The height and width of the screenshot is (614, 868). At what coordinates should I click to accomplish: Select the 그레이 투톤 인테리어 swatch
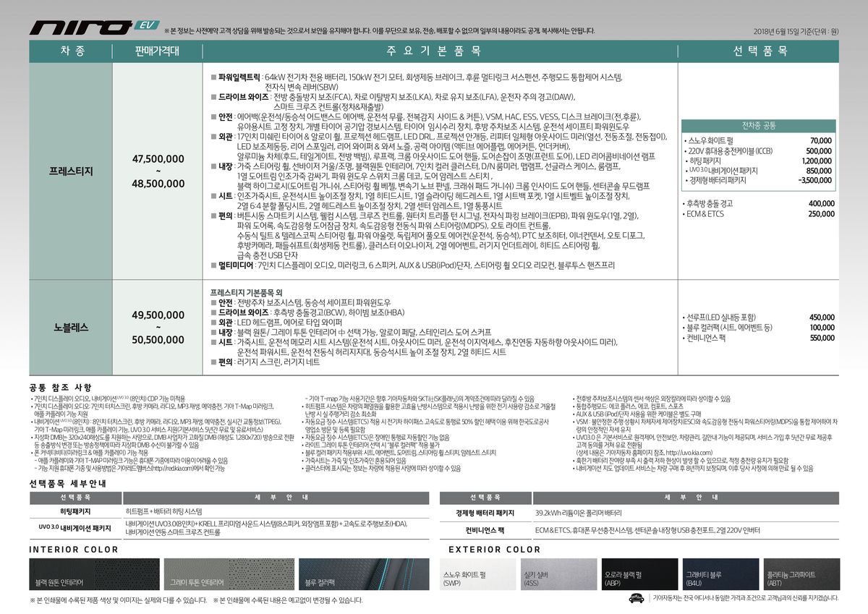(228, 574)
